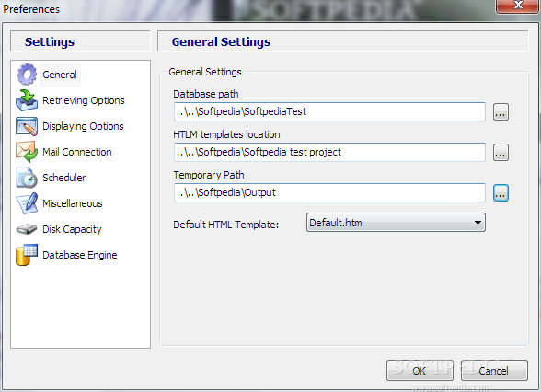Browse for the Database path folder
Image resolution: width=541 pixels, height=392 pixels.
pos(501,112)
